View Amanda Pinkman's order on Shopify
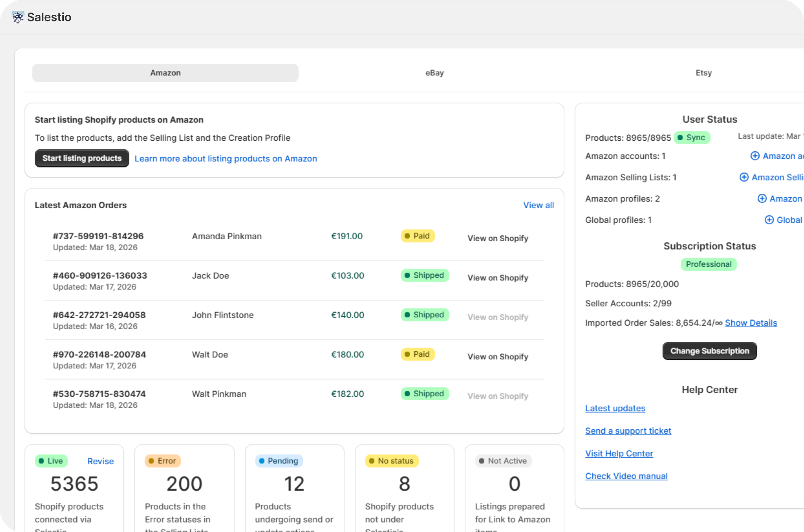The image size is (804, 532). pyautogui.click(x=497, y=238)
